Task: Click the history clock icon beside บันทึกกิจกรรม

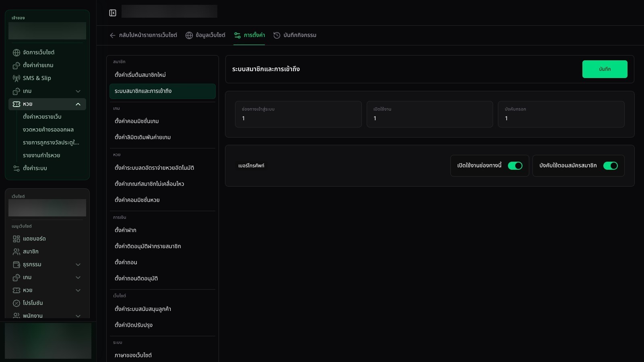Action: tap(277, 35)
